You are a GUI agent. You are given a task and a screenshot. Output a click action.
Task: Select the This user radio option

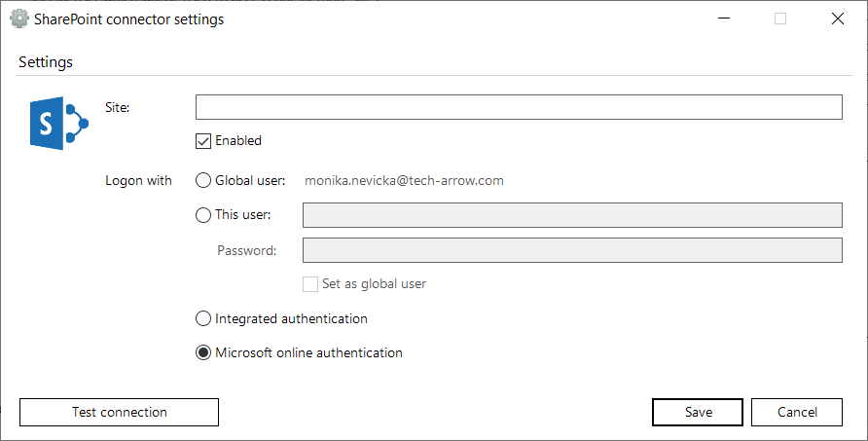coord(203,215)
